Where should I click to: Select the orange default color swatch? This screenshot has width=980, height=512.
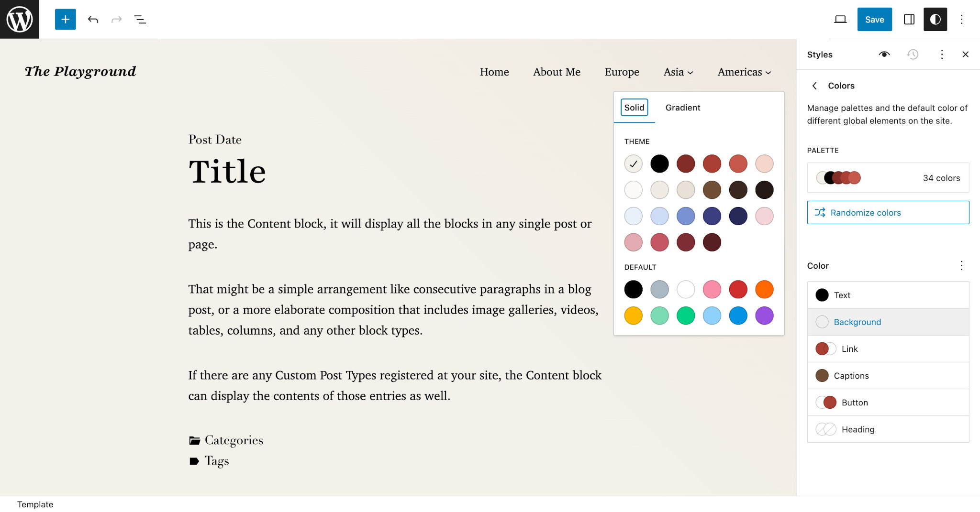click(x=764, y=289)
